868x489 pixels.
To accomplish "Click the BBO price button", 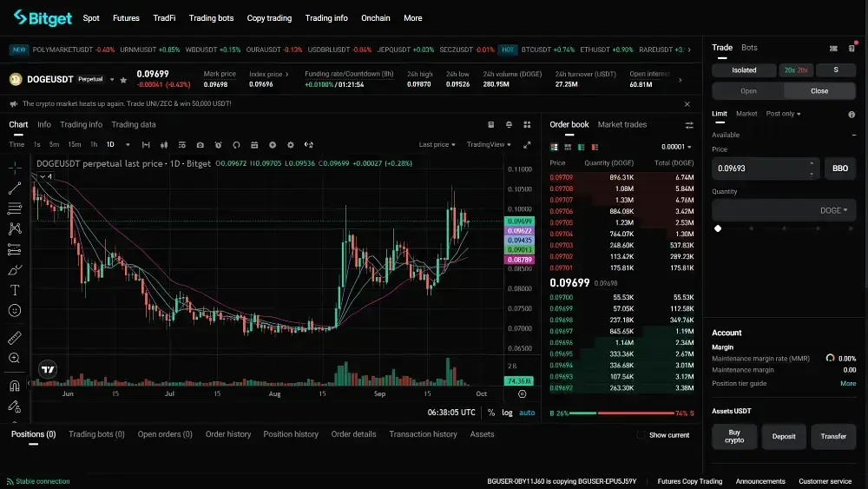I will 839,169.
